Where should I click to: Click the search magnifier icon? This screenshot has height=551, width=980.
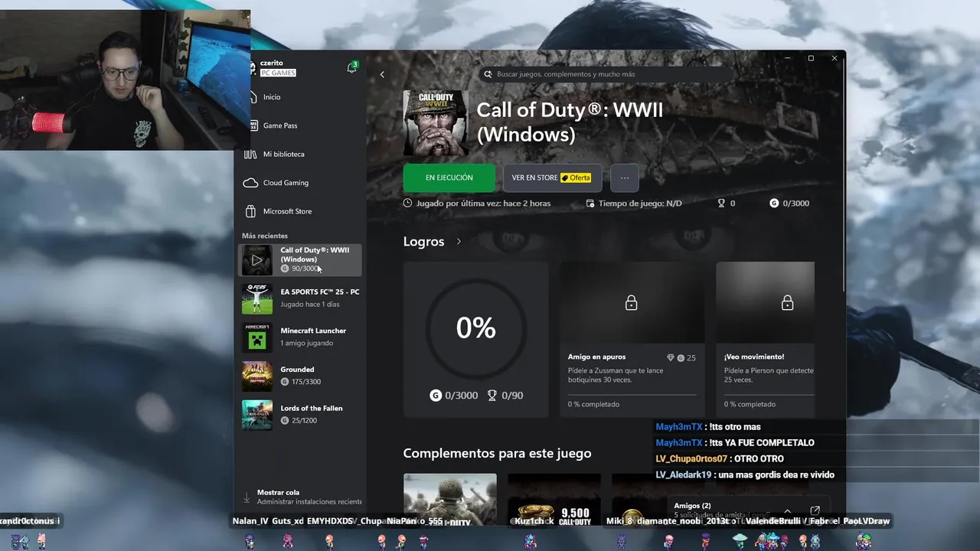(x=488, y=74)
